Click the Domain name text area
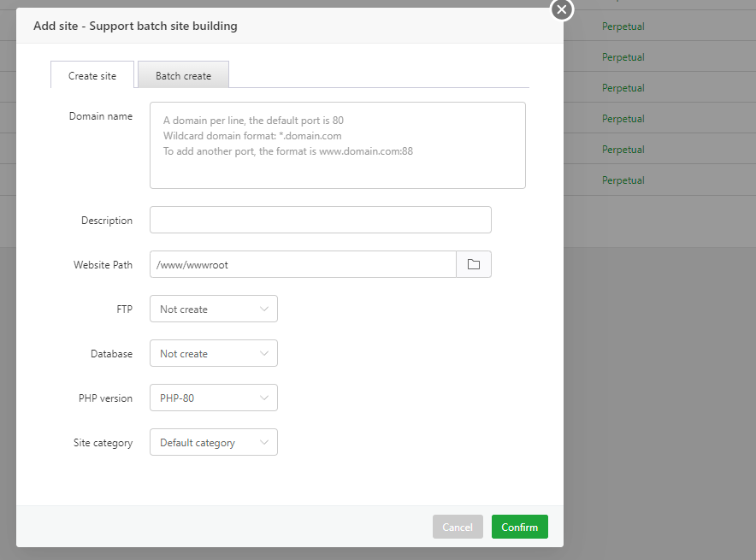Image resolution: width=756 pixels, height=560 pixels. [x=337, y=145]
